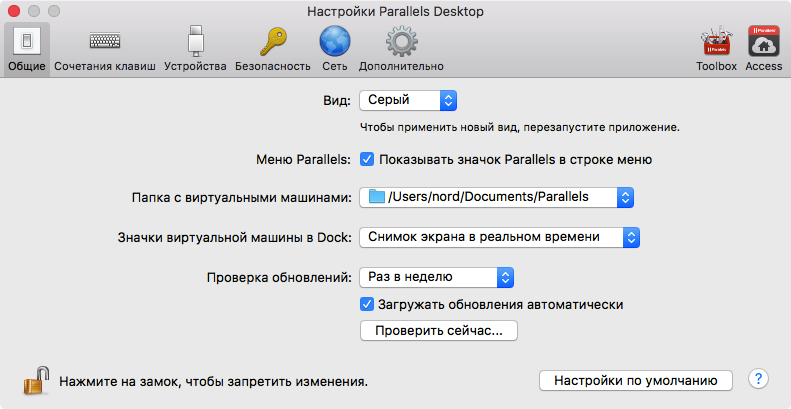Viewport: 791px width, 409px height.
Task: Open the Общие preferences tab
Action: click(26, 48)
